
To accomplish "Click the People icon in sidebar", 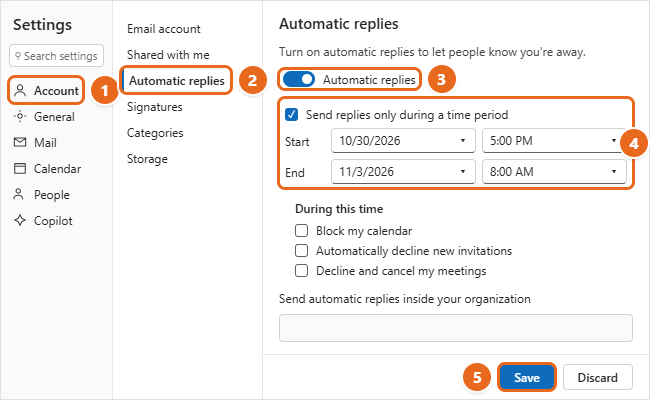I will [18, 194].
